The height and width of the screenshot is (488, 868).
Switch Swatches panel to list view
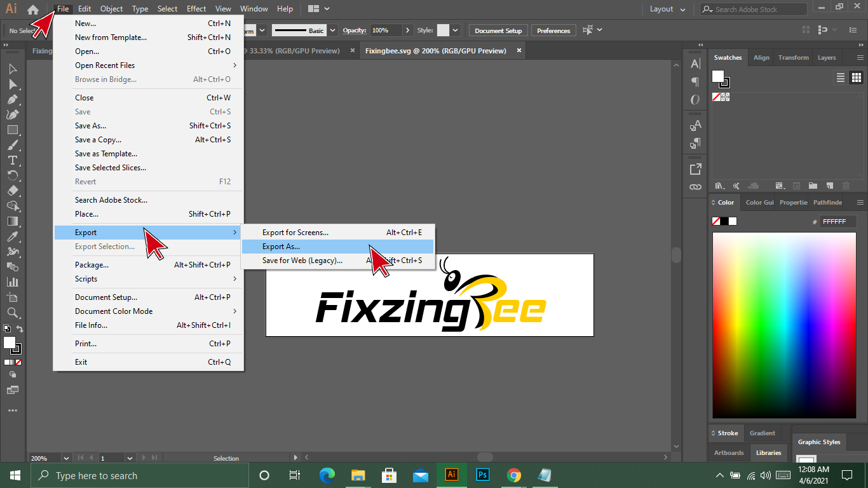pyautogui.click(x=841, y=78)
